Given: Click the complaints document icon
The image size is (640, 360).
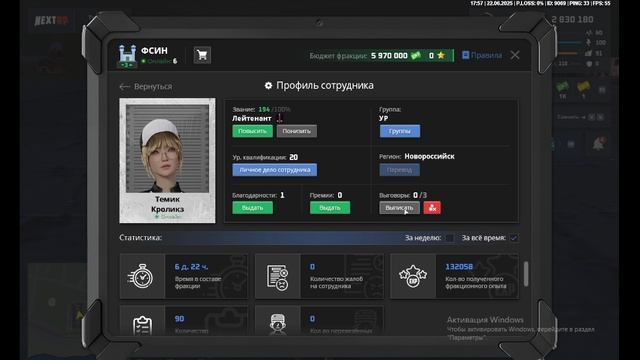Looking at the screenshot, I should pyautogui.click(x=278, y=277).
